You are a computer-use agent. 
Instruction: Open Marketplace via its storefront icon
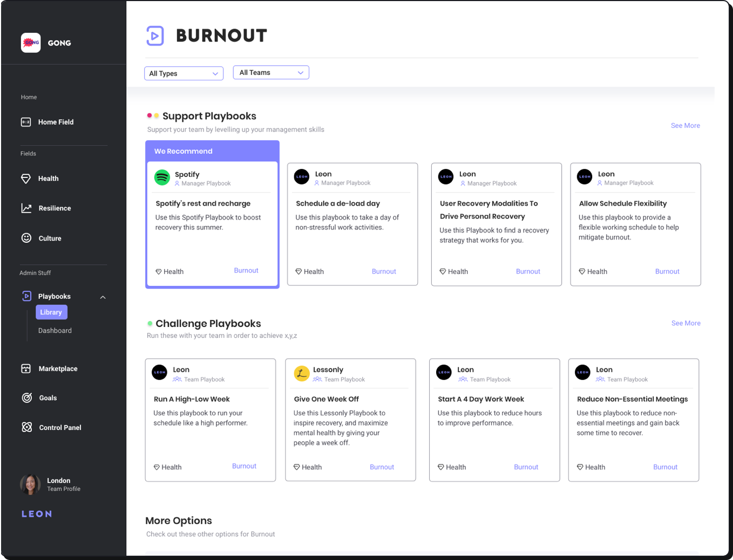pos(26,368)
